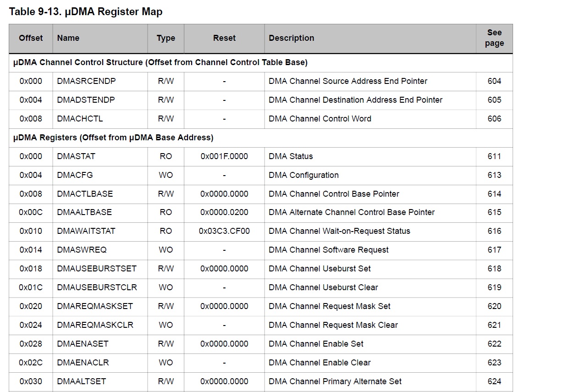Open page reference 616
This screenshot has width=569, height=392.
coord(494,231)
